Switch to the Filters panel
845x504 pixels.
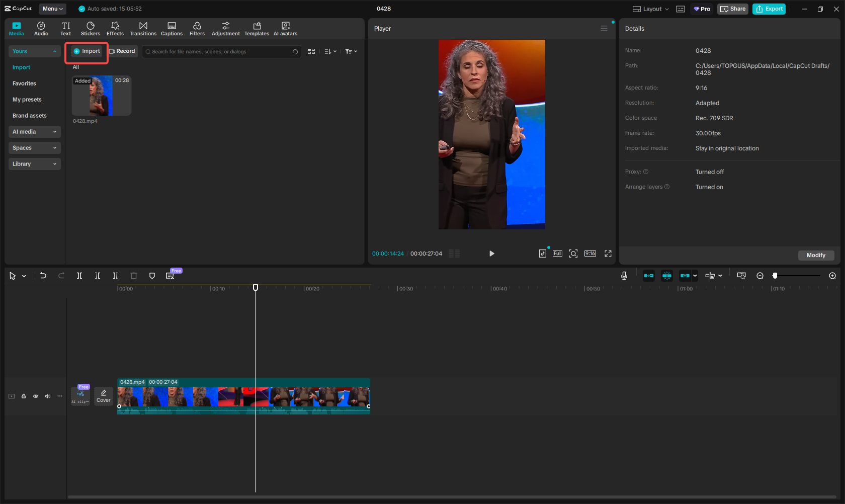[197, 28]
